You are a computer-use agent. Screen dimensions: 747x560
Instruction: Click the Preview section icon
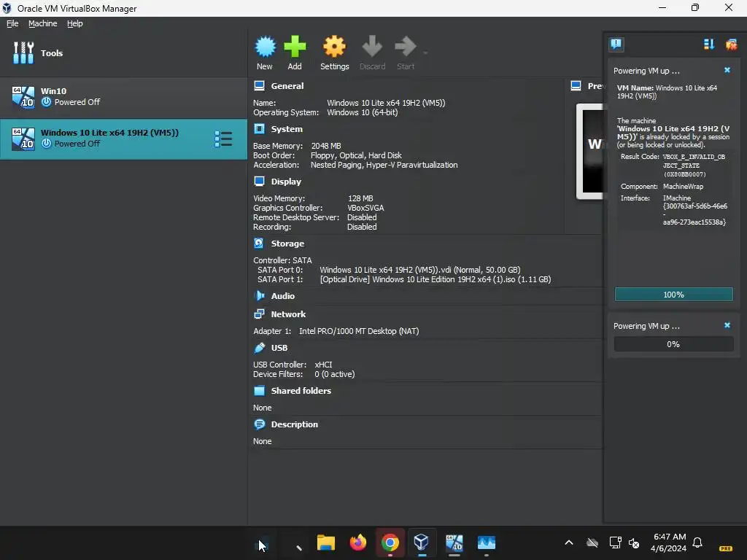point(576,86)
